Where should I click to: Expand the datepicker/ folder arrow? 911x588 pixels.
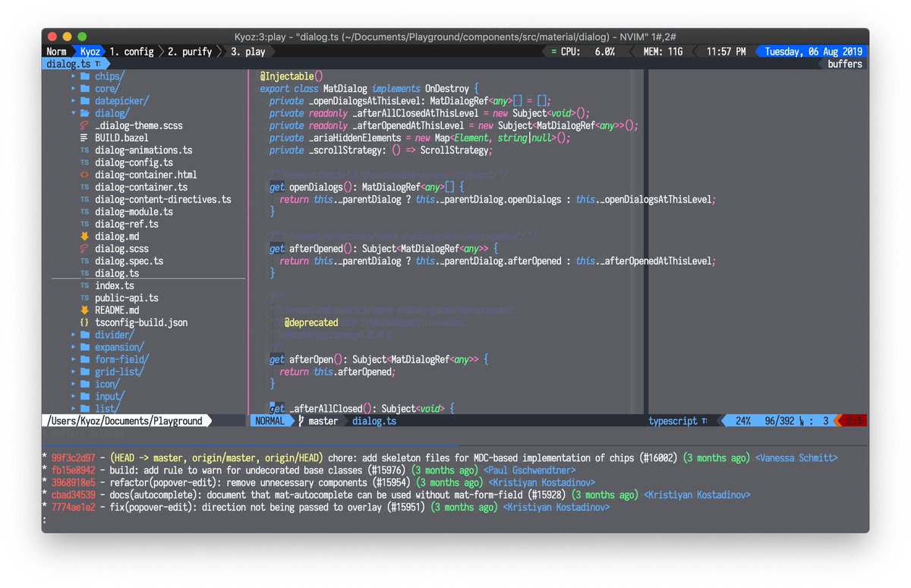tap(74, 101)
